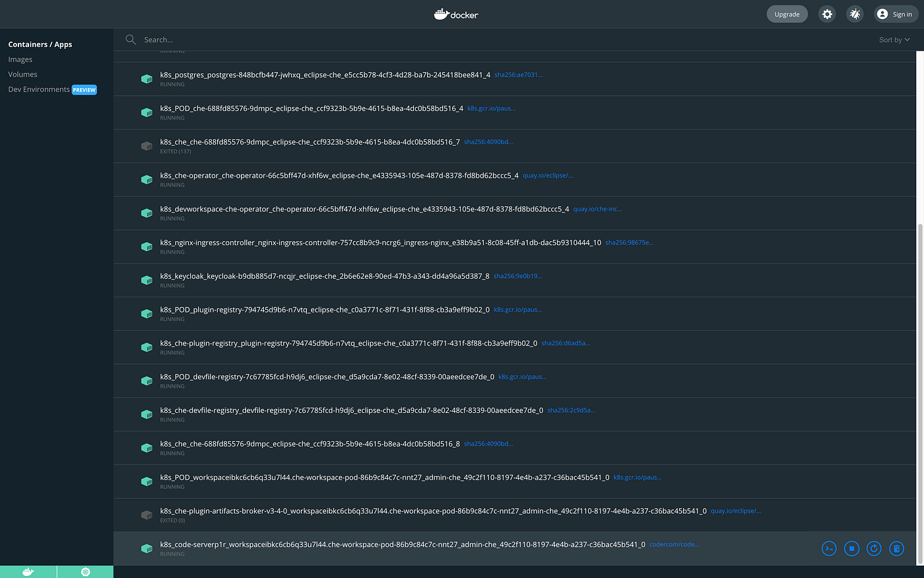Open Docker Desktop settings gear
The image size is (924, 578).
(x=827, y=13)
